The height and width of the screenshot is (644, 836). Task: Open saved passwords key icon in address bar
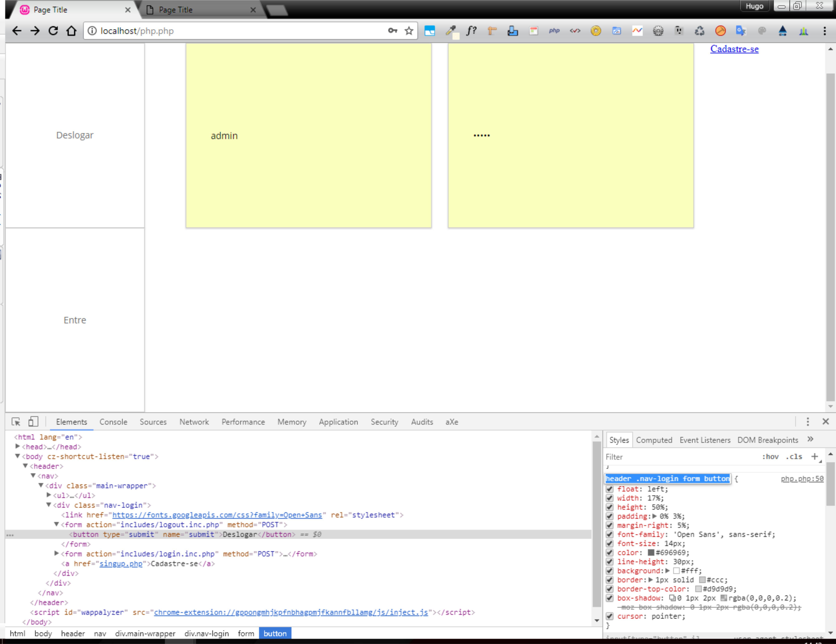click(x=393, y=31)
